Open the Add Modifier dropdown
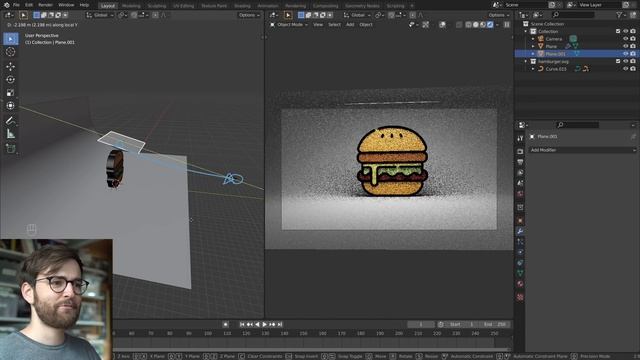Viewport: 640px width, 360px height. [x=582, y=150]
